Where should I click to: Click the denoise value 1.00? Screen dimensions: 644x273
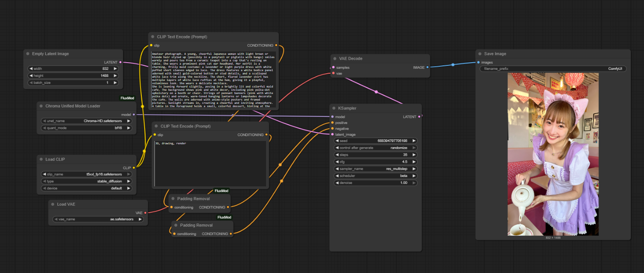(x=404, y=183)
